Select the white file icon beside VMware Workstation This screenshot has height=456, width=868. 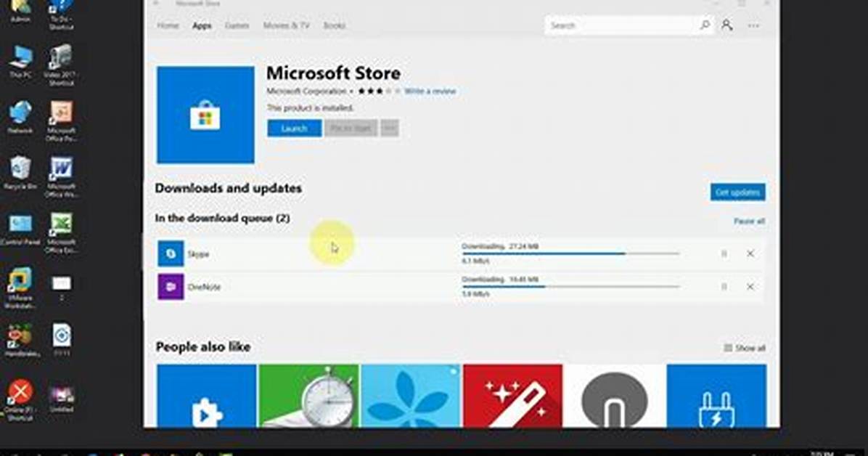click(62, 288)
